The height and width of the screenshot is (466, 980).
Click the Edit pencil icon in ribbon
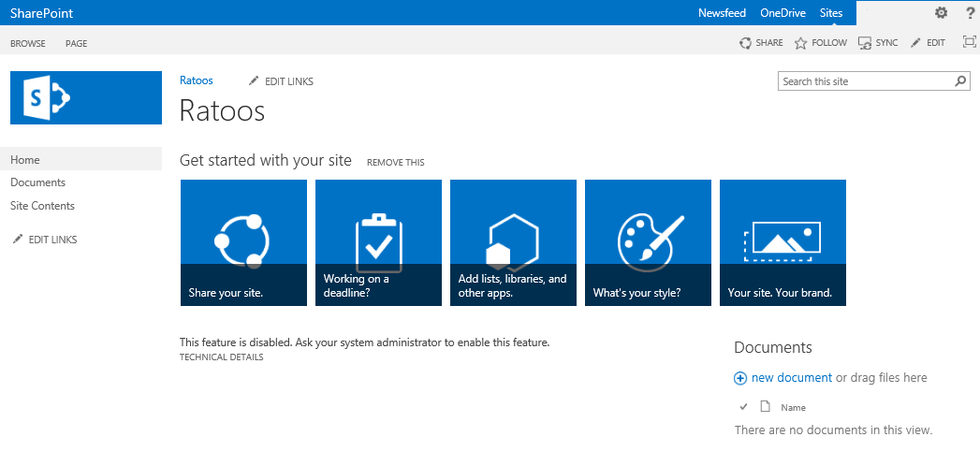(915, 43)
